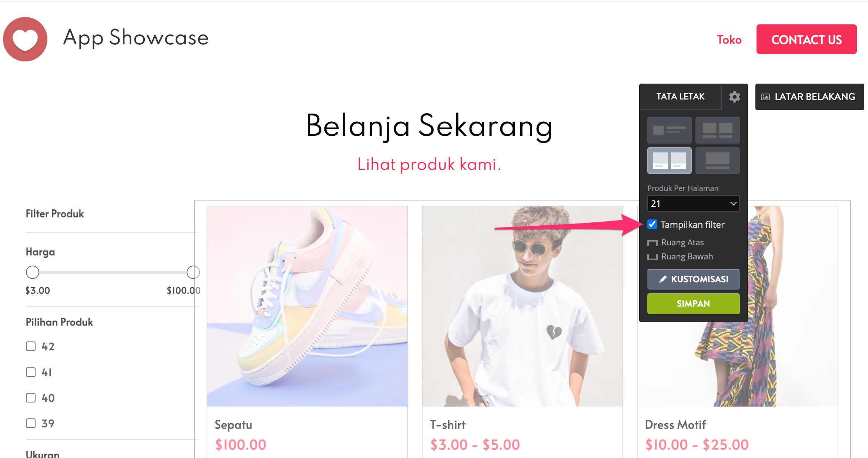Enable the Ruang Bawah checkbox

[652, 256]
